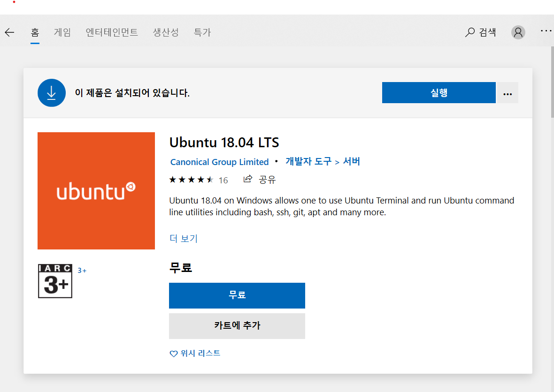Screen dimensions: 554x392
Task: Expand the description with 더 보기
Action: coord(184,239)
